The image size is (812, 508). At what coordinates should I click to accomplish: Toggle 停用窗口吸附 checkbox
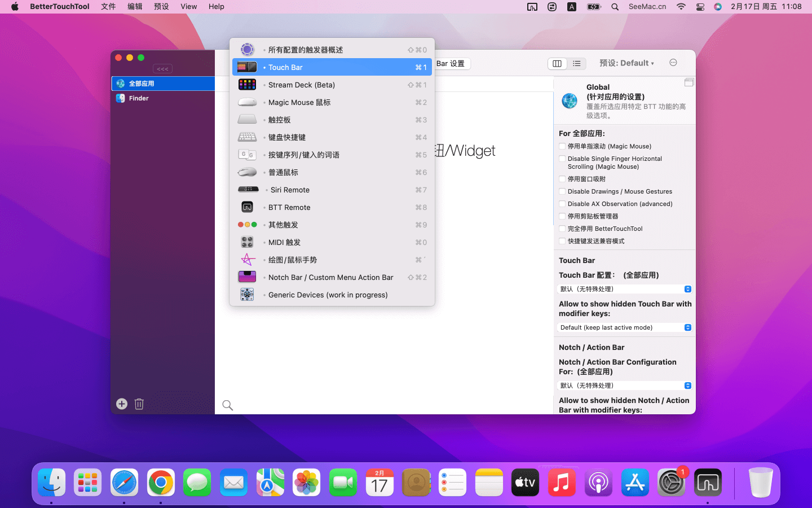(x=562, y=179)
